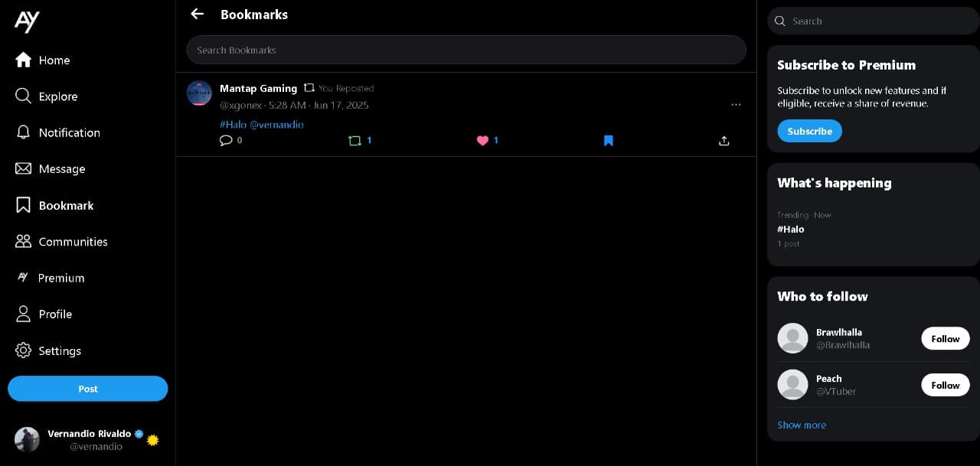Click the Search Bookmarks field
This screenshot has width=980, height=466.
click(465, 50)
